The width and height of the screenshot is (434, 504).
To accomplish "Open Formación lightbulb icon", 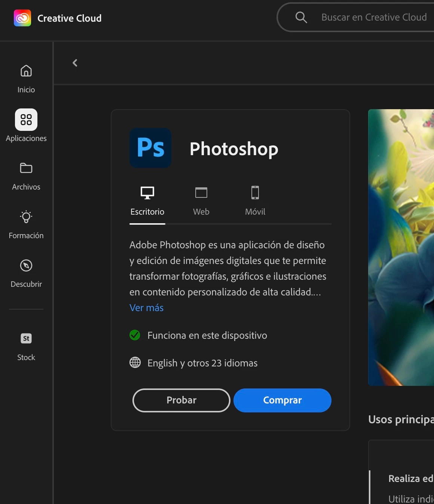I will click(x=26, y=216).
